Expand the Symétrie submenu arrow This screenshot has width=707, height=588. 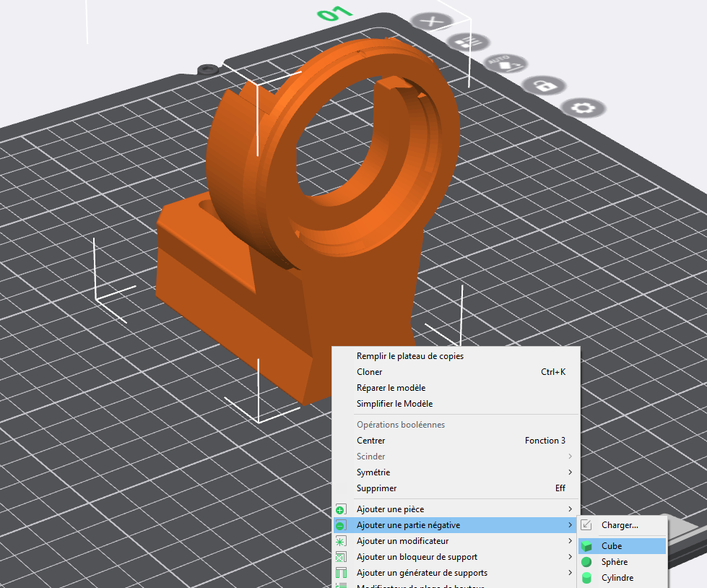pyautogui.click(x=570, y=472)
